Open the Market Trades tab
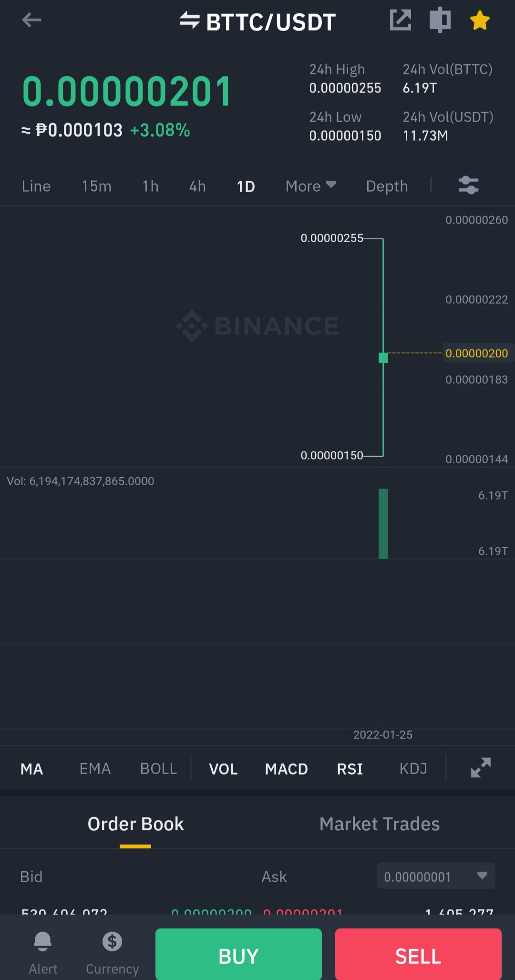Screen dimensions: 515x980 point(380,824)
